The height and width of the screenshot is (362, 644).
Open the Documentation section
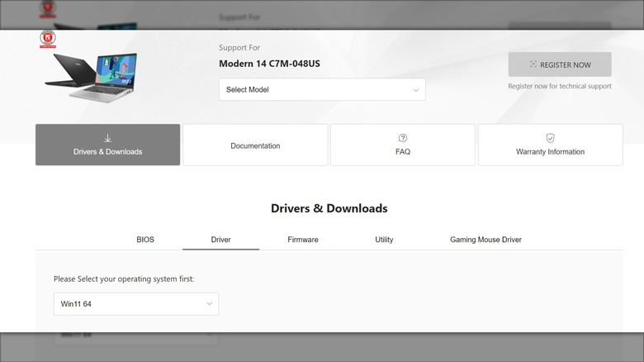(255, 145)
